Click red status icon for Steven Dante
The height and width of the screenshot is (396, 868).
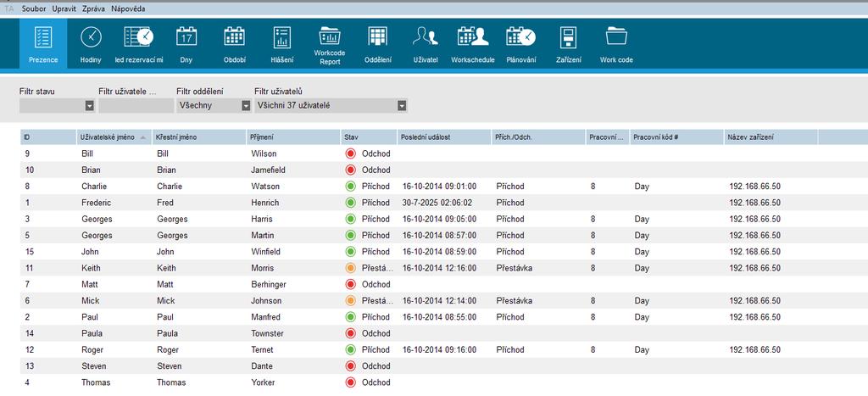pyautogui.click(x=350, y=366)
